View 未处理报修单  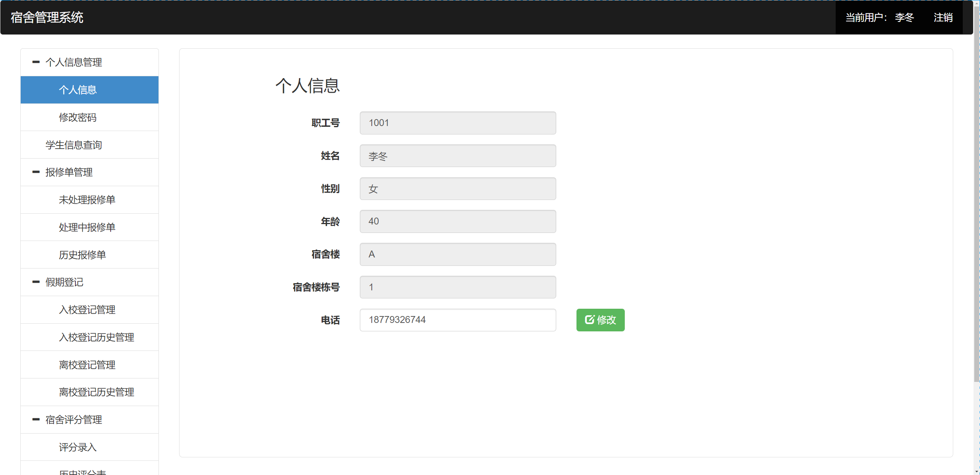[87, 200]
